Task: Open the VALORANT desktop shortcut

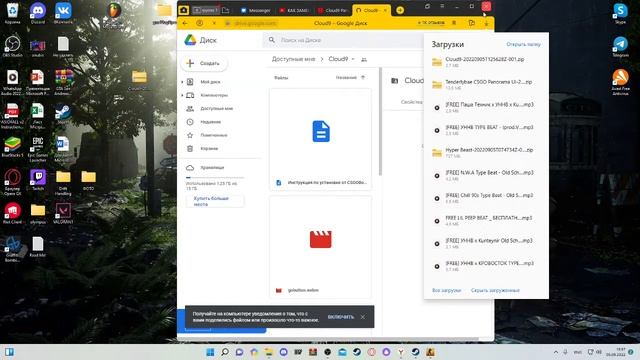Action: [x=63, y=213]
